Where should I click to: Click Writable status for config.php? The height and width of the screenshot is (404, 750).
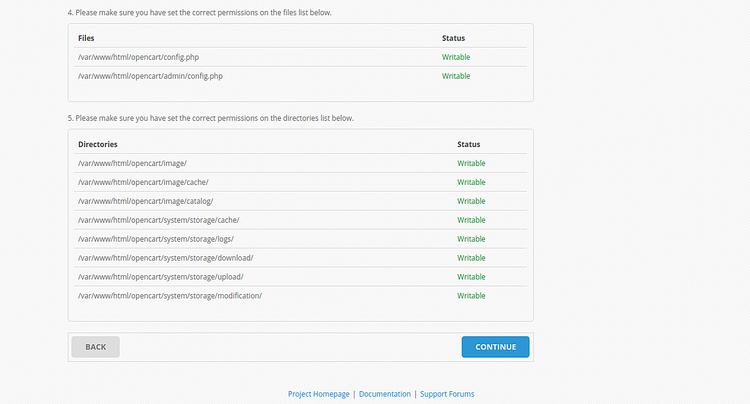click(456, 57)
